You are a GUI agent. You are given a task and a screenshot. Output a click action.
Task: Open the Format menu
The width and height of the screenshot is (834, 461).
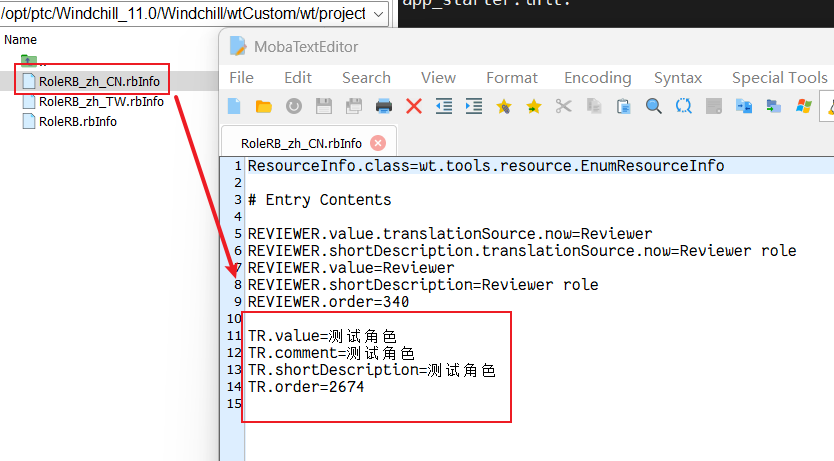(512, 78)
